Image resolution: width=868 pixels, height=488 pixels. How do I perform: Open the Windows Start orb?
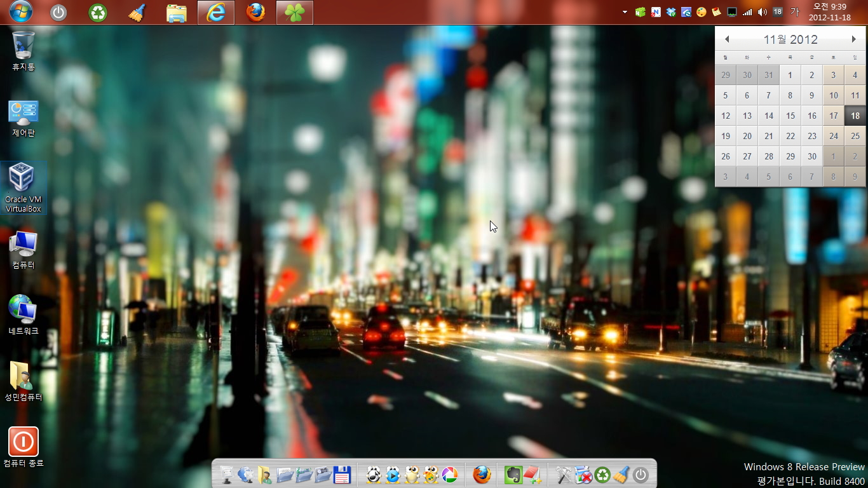pyautogui.click(x=21, y=11)
